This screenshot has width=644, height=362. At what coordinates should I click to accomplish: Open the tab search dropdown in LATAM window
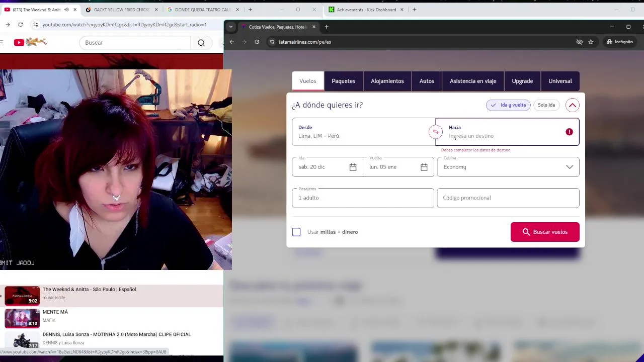pos(230,27)
